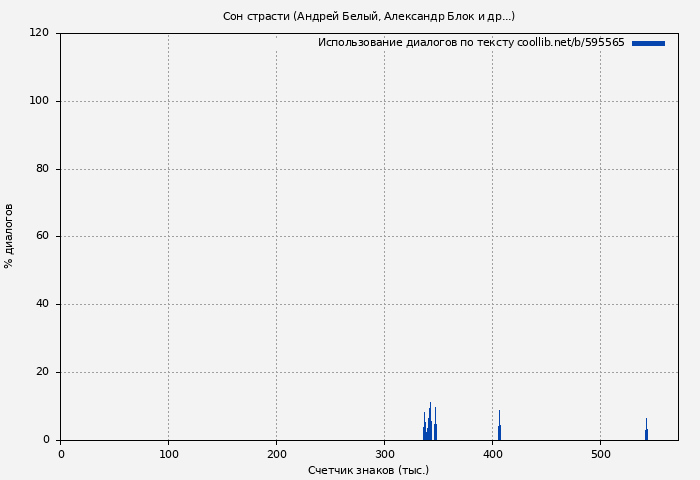This screenshot has height=480, width=700.
Task: Click the y-axis tick label 20
Action: tap(42, 372)
